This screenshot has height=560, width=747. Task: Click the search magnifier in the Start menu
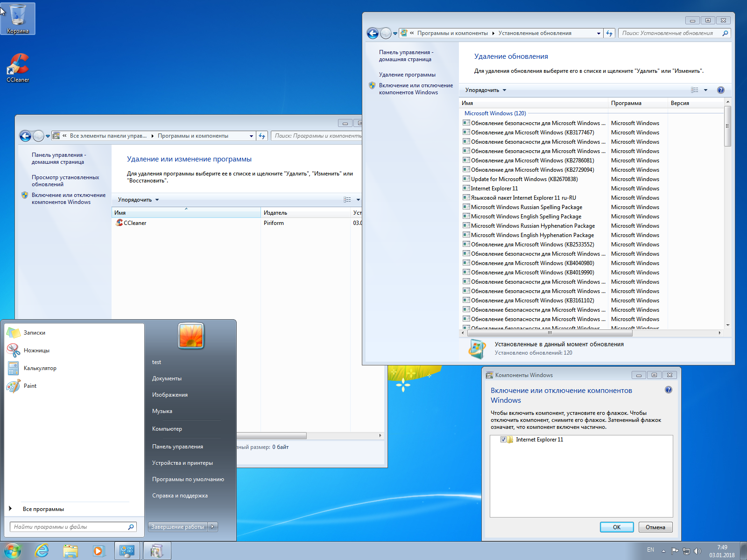pos(131,527)
